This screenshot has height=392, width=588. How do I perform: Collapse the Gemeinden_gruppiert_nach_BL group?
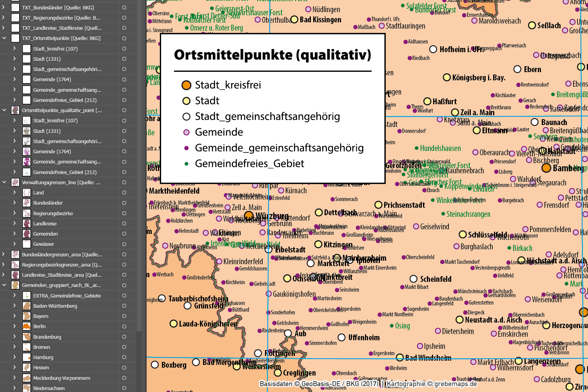[4, 285]
